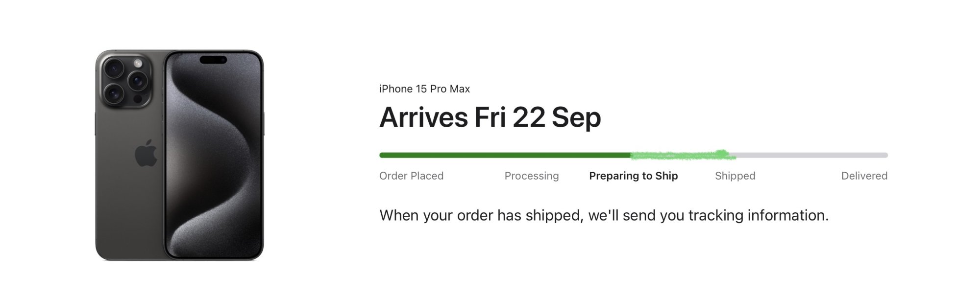Click the bottom-left camera lens

pos(114,92)
